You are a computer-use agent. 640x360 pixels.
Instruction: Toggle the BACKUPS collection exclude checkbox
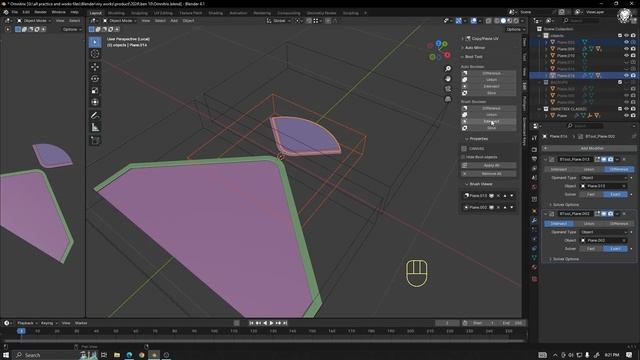[620, 82]
